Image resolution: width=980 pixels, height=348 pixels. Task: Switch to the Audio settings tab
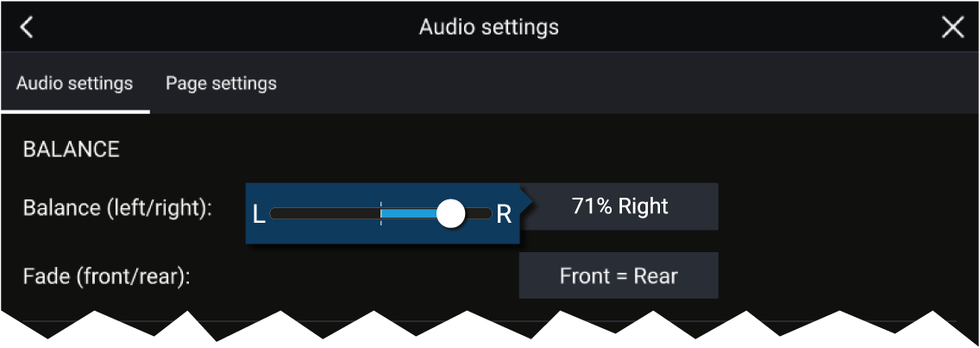tap(74, 83)
